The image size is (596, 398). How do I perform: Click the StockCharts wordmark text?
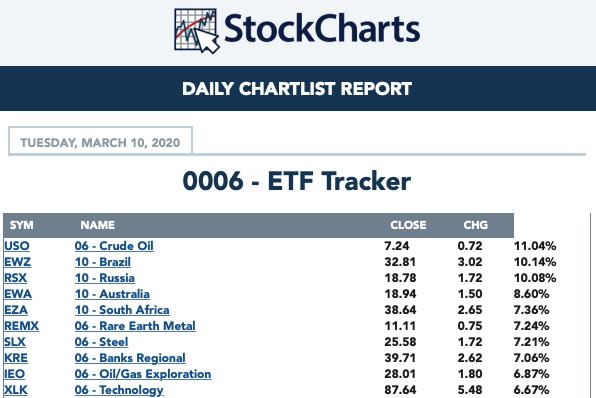[x=322, y=29]
